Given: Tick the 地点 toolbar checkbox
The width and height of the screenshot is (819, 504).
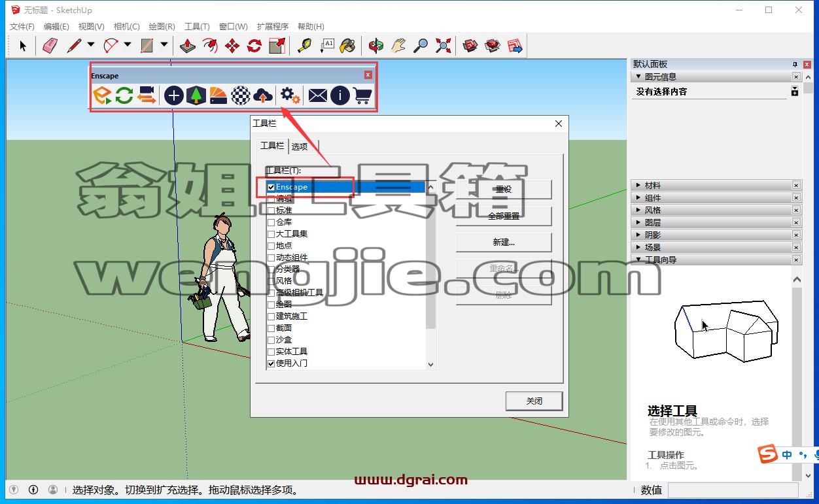Looking at the screenshot, I should click(271, 246).
